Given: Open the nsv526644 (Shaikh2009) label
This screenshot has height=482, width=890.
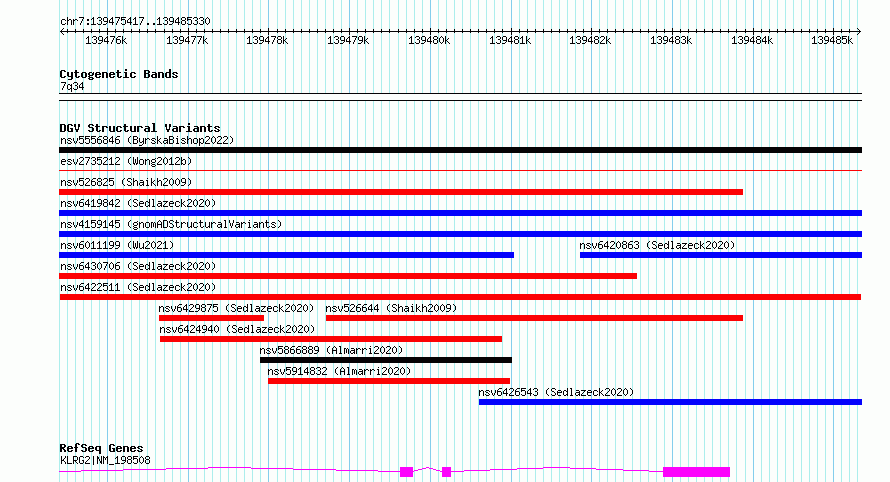Looking at the screenshot, I should click(391, 308).
